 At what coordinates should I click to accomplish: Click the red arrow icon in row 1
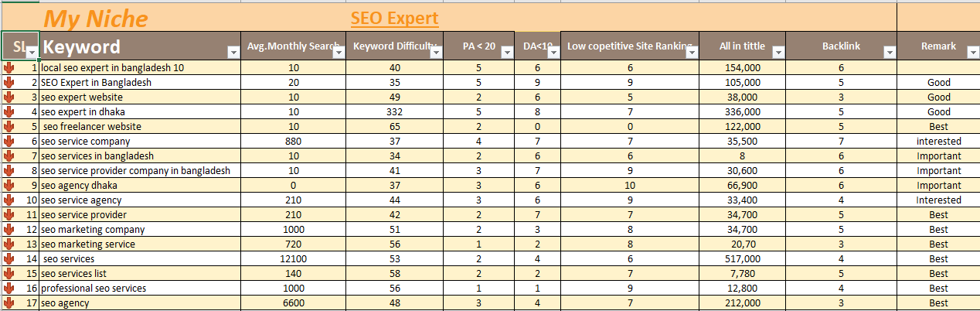[x=9, y=68]
